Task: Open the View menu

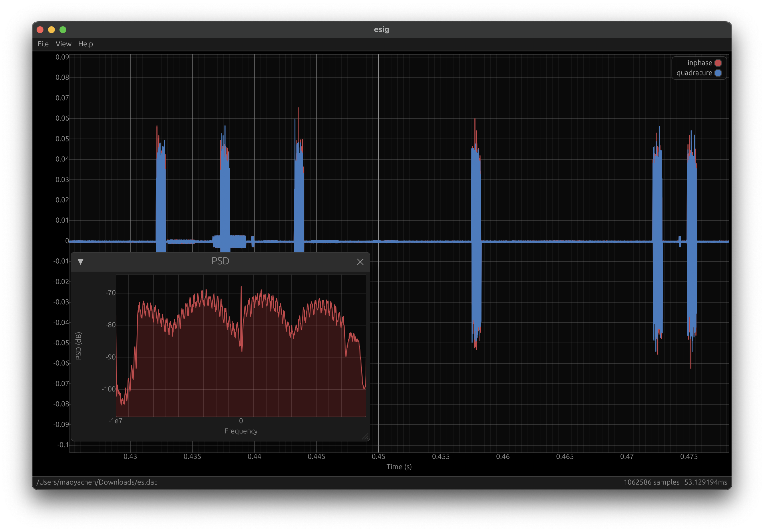Action: (x=63, y=44)
